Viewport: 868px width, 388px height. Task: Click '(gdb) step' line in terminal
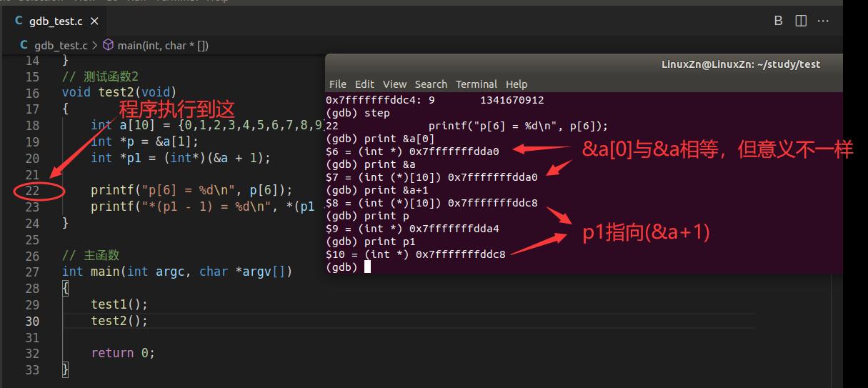tap(358, 113)
